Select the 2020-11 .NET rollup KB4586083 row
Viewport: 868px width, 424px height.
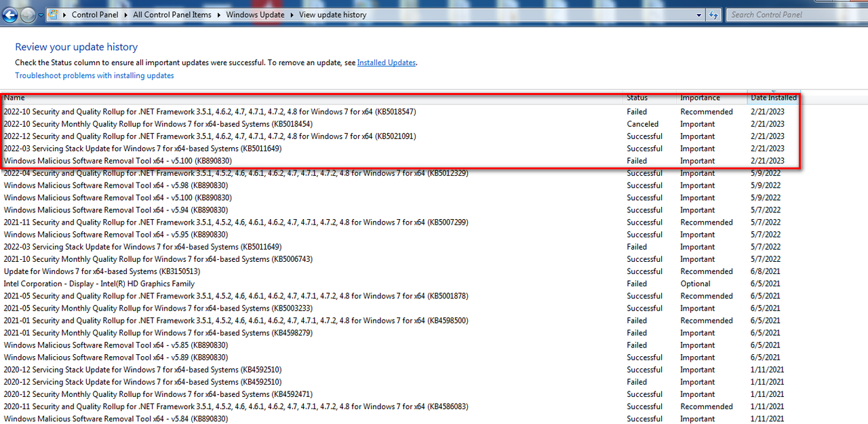pyautogui.click(x=400, y=406)
